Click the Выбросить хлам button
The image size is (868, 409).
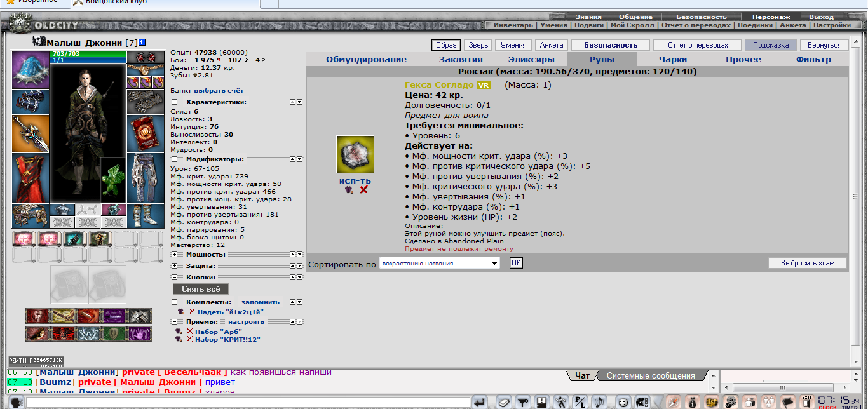[x=808, y=263]
